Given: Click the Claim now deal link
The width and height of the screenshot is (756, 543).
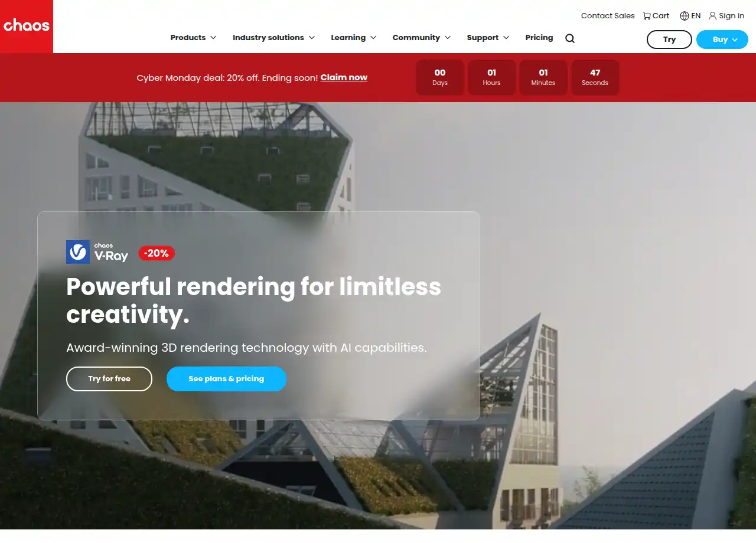Looking at the screenshot, I should [344, 77].
